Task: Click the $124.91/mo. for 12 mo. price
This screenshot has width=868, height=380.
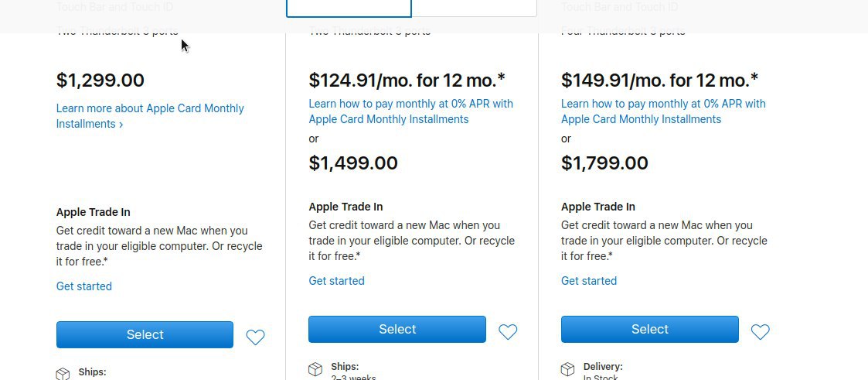Action: click(407, 80)
